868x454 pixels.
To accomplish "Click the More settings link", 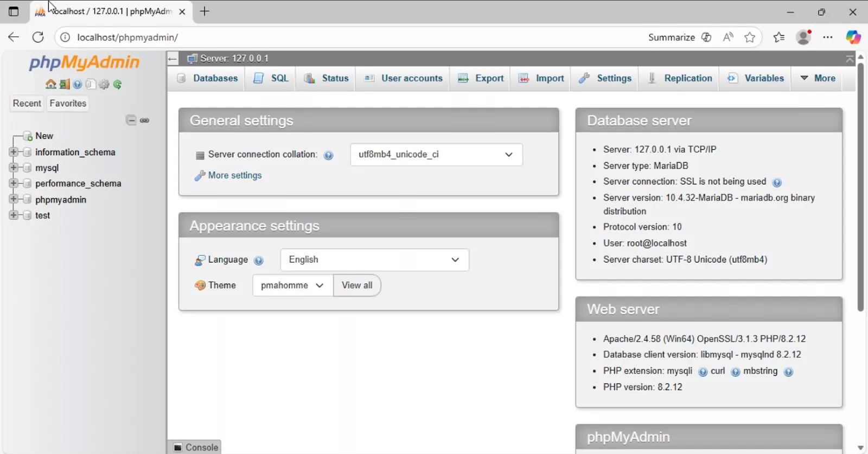I will 234,175.
